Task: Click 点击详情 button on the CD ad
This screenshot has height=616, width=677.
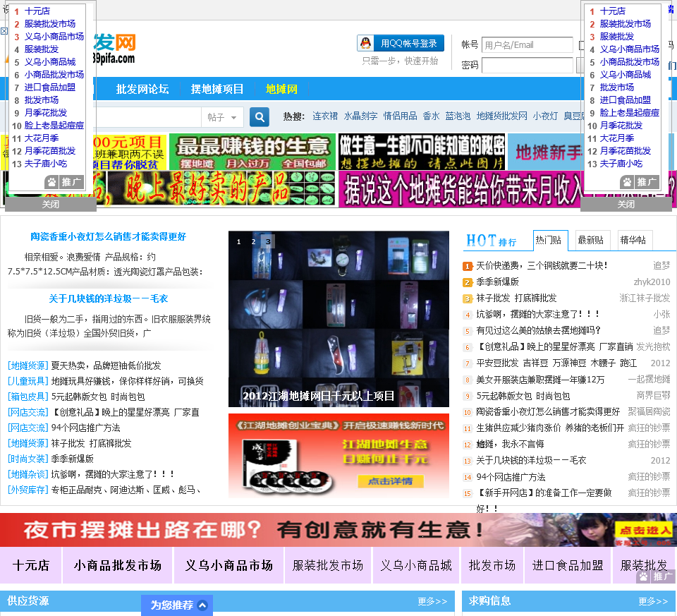Action: click(x=390, y=481)
